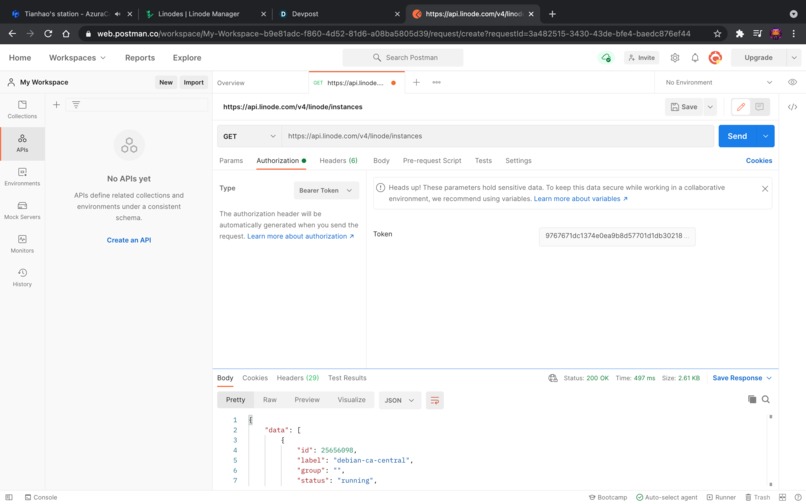Copy the response body to clipboard

pos(752,399)
